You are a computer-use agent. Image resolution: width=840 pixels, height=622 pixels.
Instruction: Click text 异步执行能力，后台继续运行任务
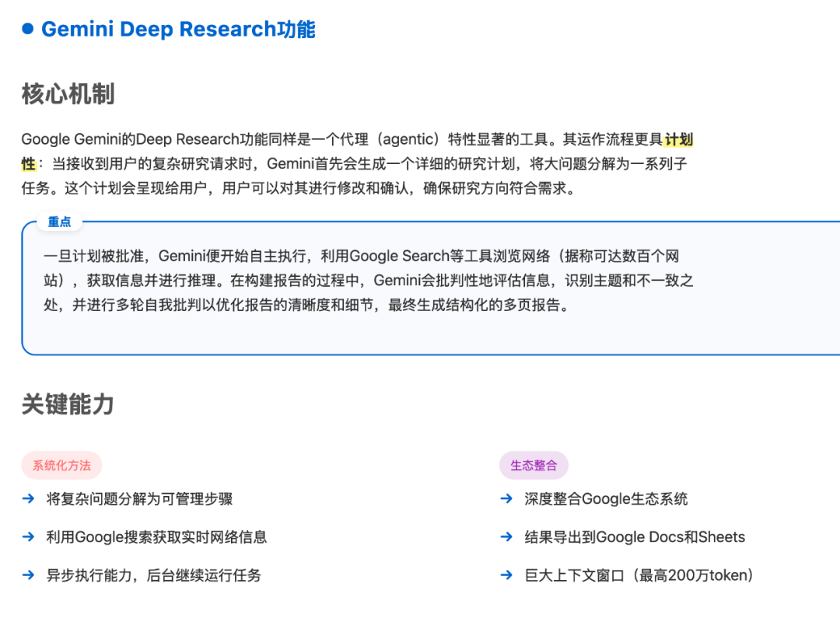[x=154, y=575]
